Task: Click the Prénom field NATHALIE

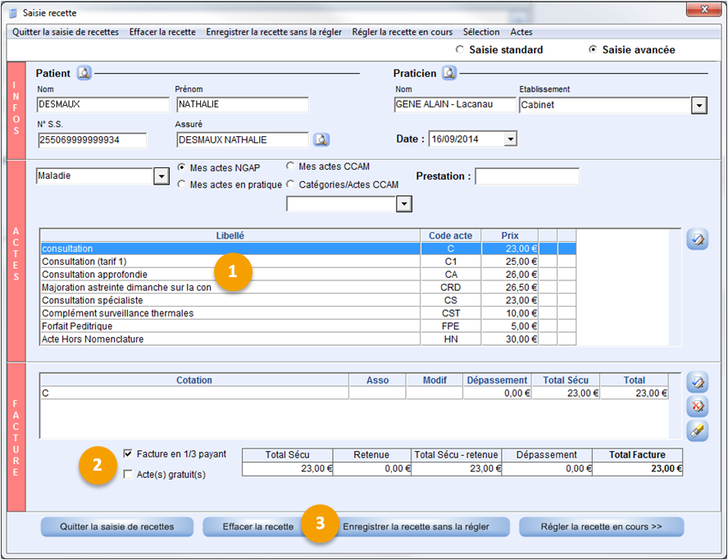Action: (243, 104)
